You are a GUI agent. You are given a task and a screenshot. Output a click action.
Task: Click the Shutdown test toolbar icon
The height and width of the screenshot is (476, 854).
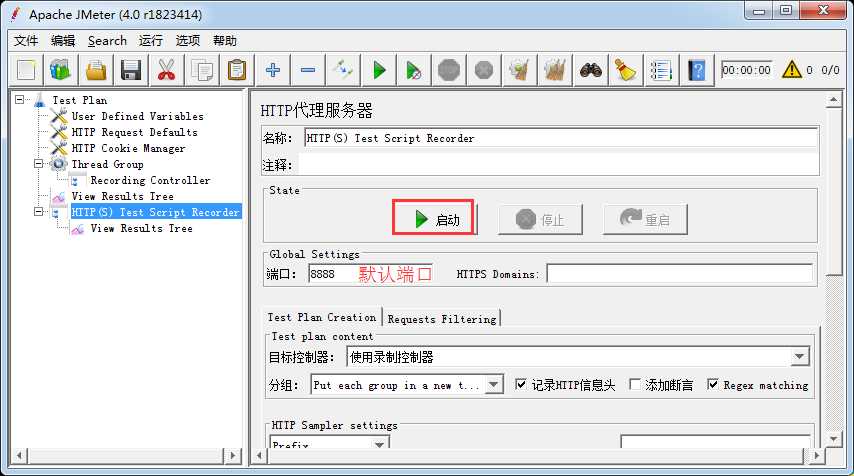coord(484,70)
